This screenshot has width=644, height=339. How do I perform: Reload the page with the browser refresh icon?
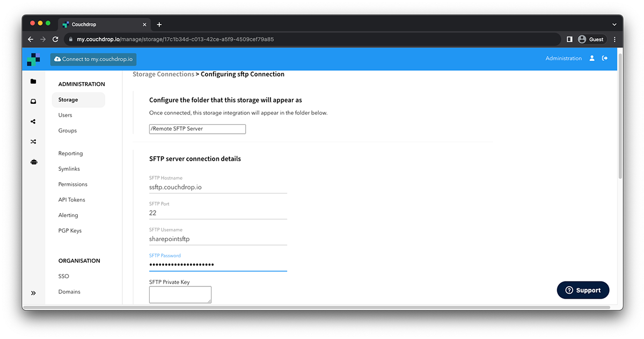(55, 39)
